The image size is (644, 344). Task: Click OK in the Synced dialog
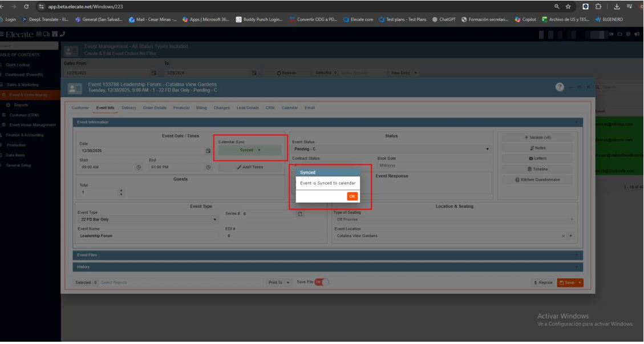[x=352, y=196]
